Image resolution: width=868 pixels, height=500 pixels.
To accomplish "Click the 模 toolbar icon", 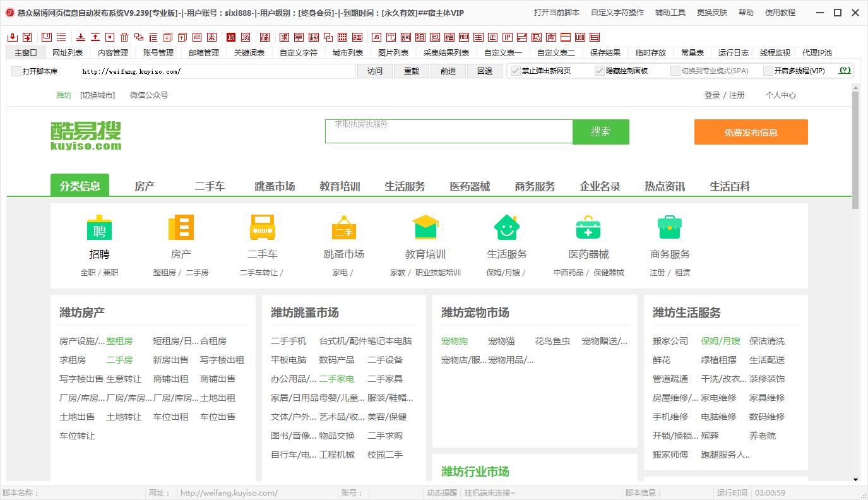I will [x=313, y=37].
